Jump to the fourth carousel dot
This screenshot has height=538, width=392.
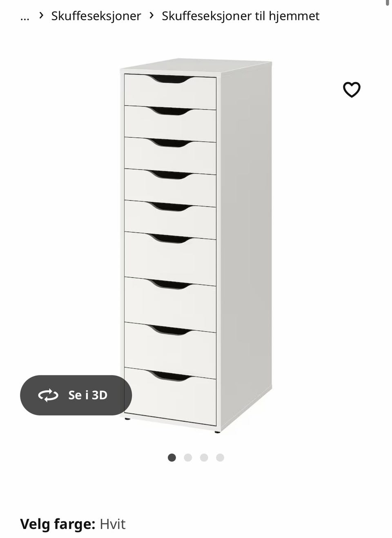point(220,458)
